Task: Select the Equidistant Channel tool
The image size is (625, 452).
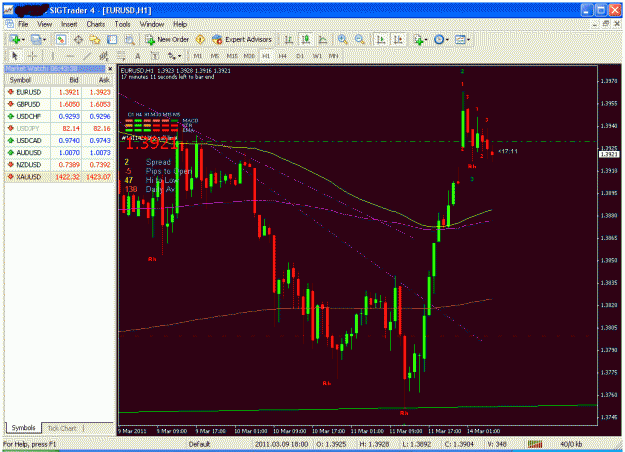Action: 104,56
